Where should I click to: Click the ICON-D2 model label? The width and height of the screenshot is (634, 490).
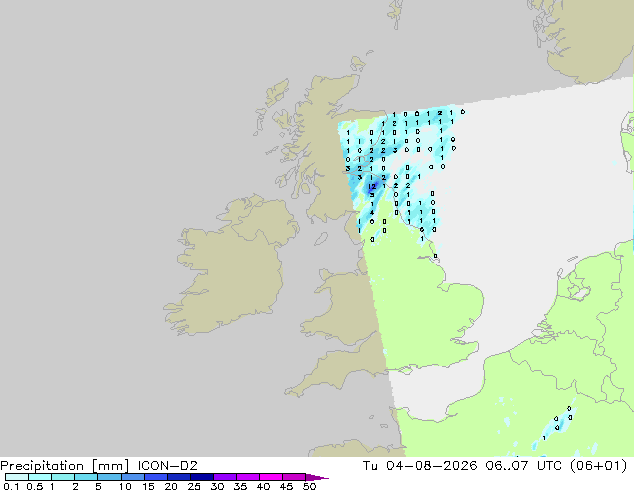(167, 466)
